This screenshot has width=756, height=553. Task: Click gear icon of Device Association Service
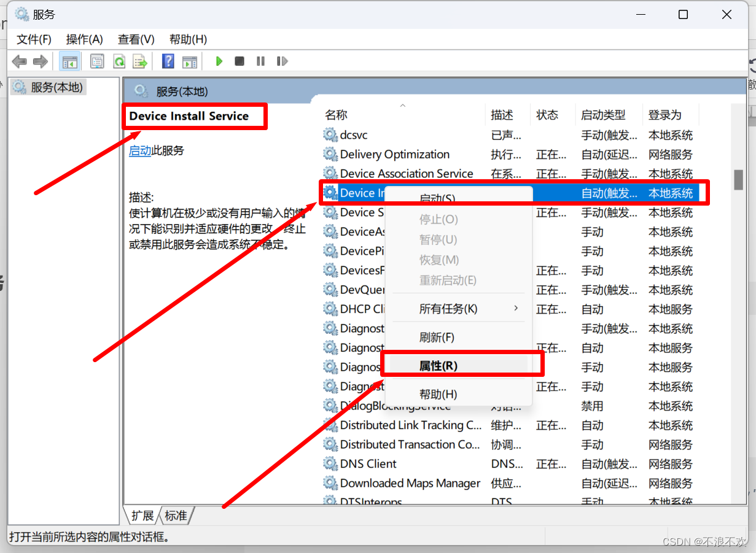330,174
